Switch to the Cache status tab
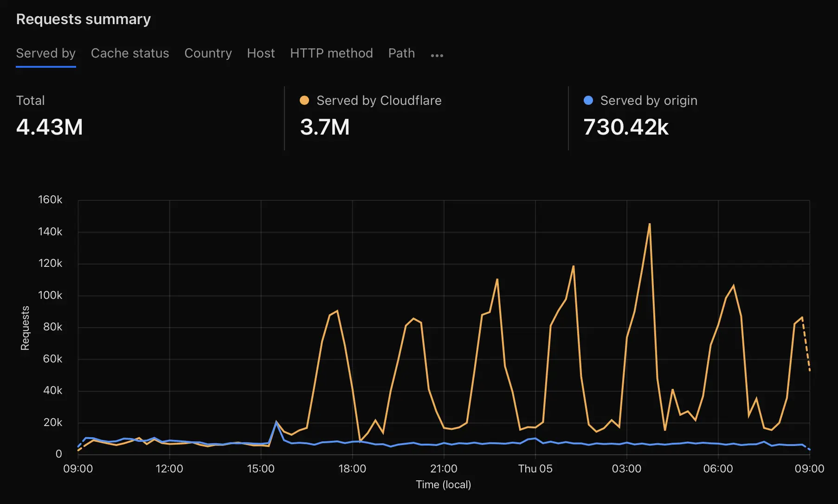 (x=130, y=53)
